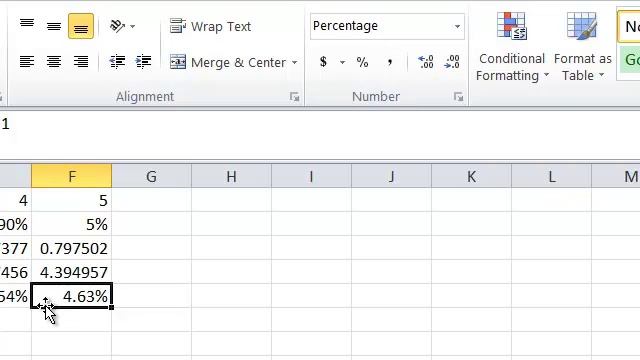The image size is (640, 360).
Task: Click cell with value 0.797502
Action: tap(71, 248)
